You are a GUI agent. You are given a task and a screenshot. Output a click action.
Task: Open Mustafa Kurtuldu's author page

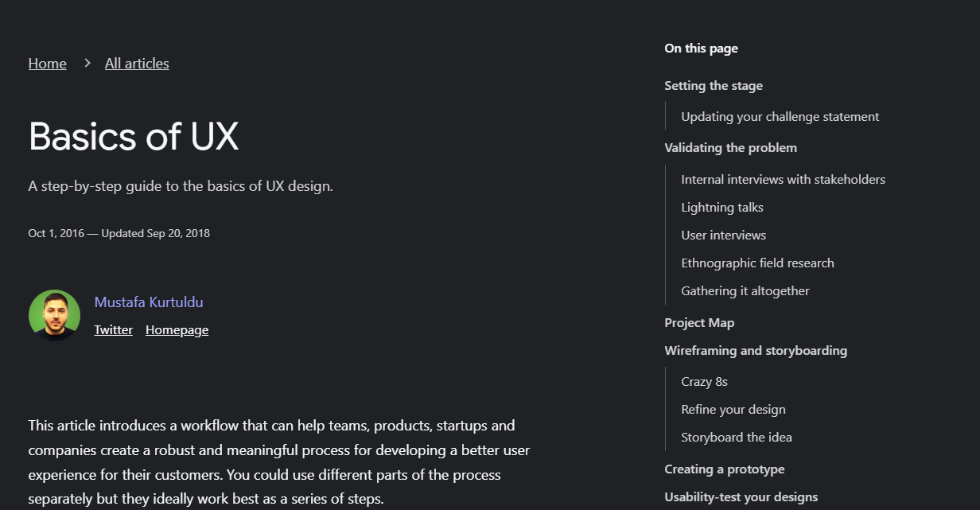tap(148, 302)
